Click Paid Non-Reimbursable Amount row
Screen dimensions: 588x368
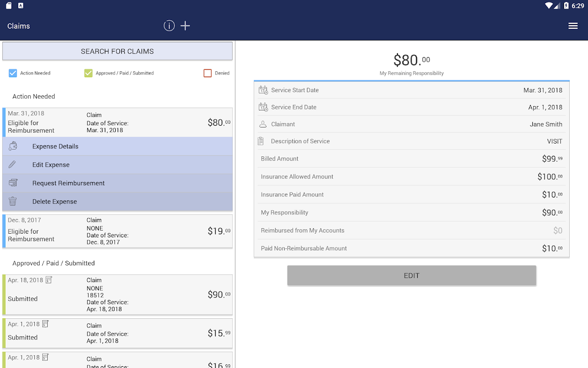(x=412, y=248)
